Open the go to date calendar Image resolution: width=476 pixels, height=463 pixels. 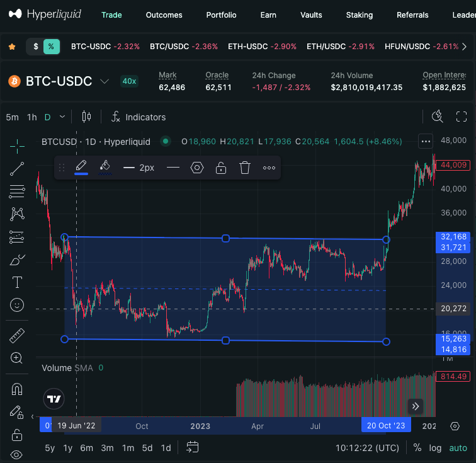click(x=192, y=447)
